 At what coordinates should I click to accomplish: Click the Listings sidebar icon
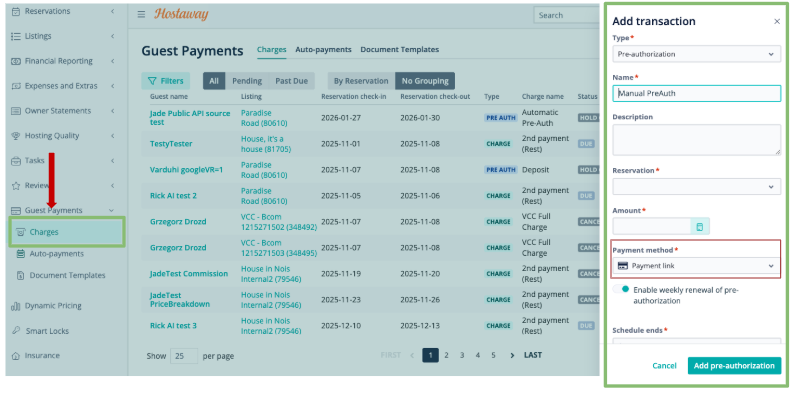point(16,36)
